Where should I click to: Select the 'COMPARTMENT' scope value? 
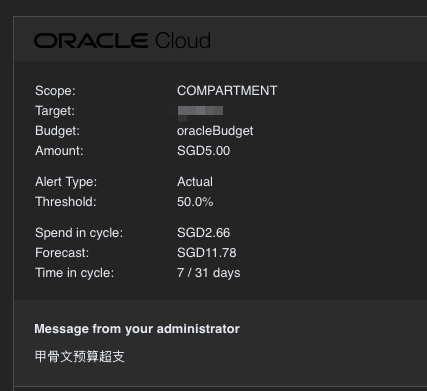(227, 91)
